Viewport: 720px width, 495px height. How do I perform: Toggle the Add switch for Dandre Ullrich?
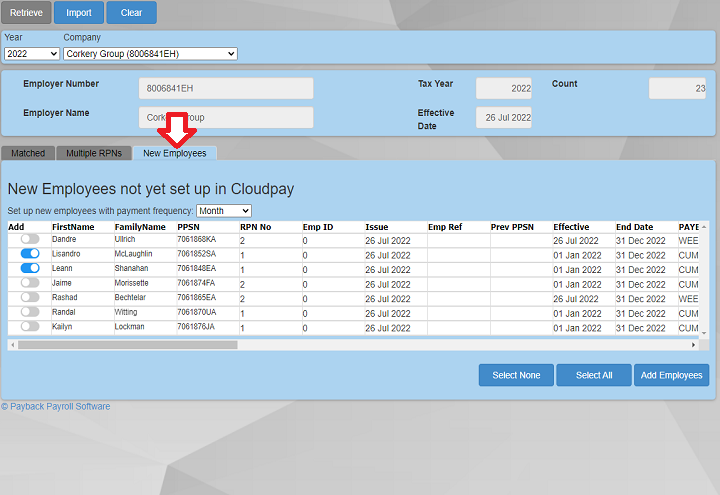point(30,240)
